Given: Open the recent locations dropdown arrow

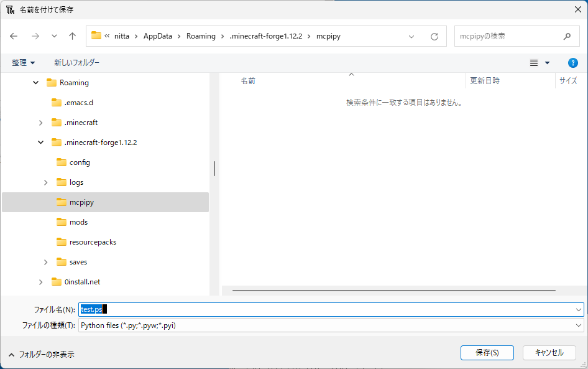Looking at the screenshot, I should 54,36.
